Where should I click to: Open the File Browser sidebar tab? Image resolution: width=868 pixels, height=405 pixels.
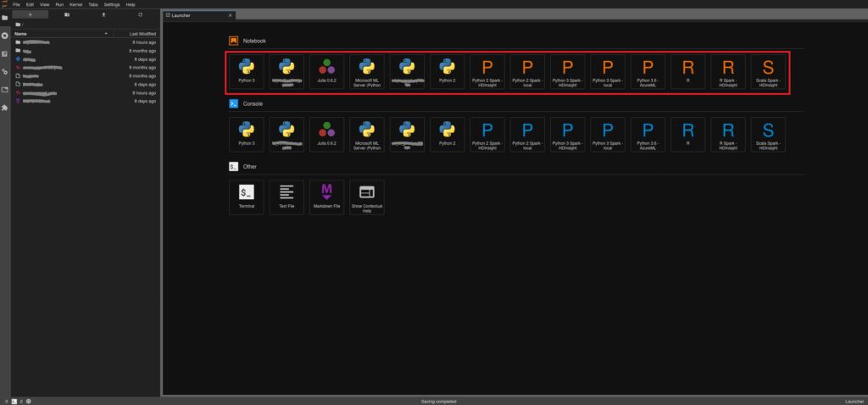(x=5, y=18)
